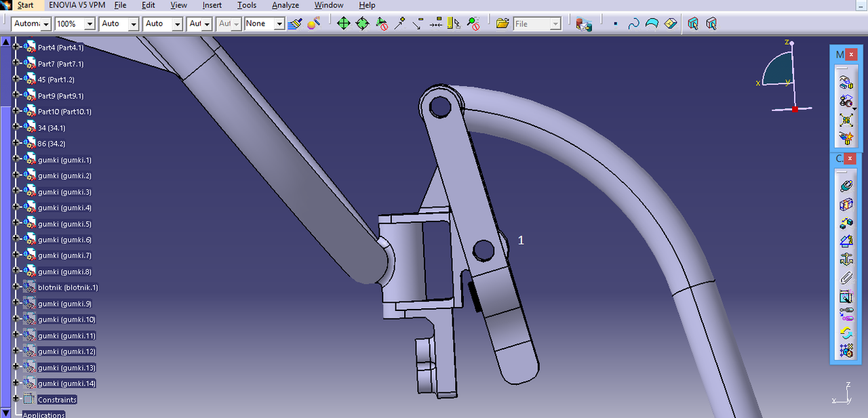This screenshot has height=418, width=868.
Task: Open the Snap tool flyout arrow
Action: tap(855, 108)
